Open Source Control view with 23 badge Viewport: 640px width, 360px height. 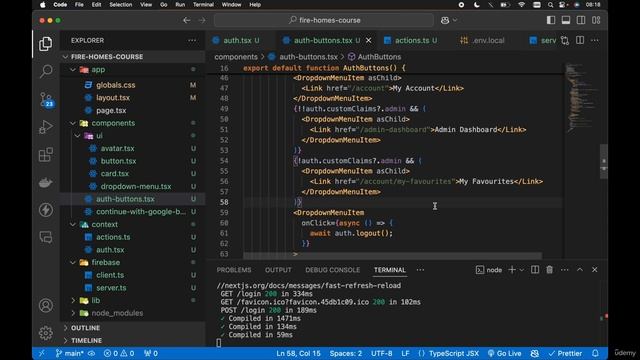pos(46,99)
